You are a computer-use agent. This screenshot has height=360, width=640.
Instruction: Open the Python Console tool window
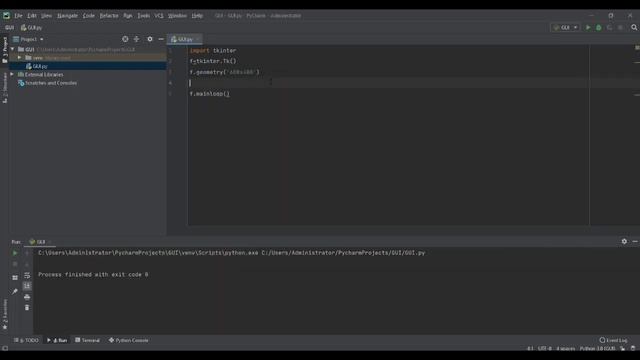coord(129,340)
